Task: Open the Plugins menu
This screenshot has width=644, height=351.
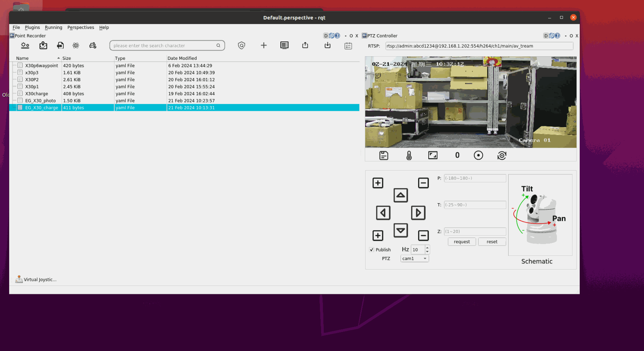Action: (32, 27)
